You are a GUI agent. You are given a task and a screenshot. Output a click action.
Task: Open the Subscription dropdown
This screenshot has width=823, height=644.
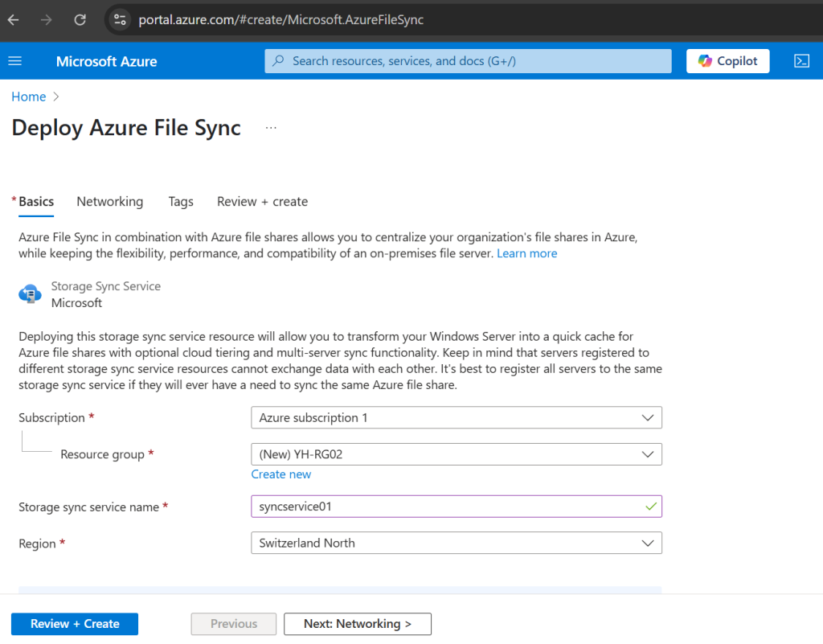pyautogui.click(x=457, y=418)
